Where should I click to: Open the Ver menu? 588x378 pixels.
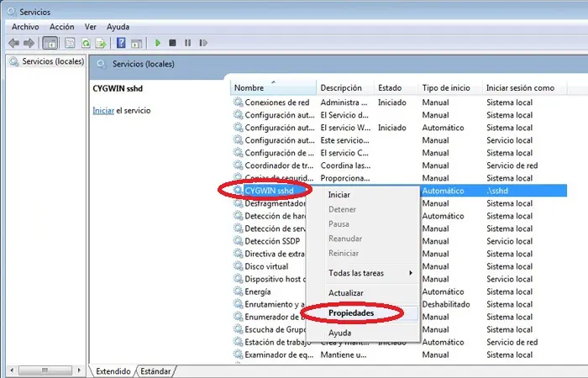coord(91,27)
